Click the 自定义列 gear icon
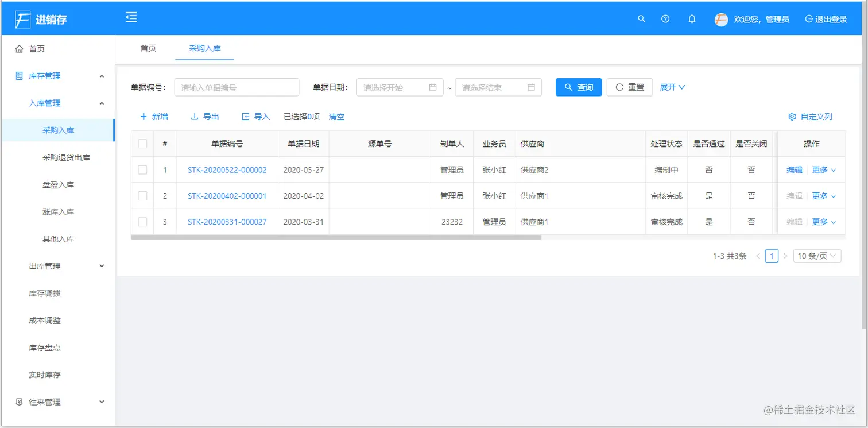The height and width of the screenshot is (428, 868). click(x=792, y=117)
